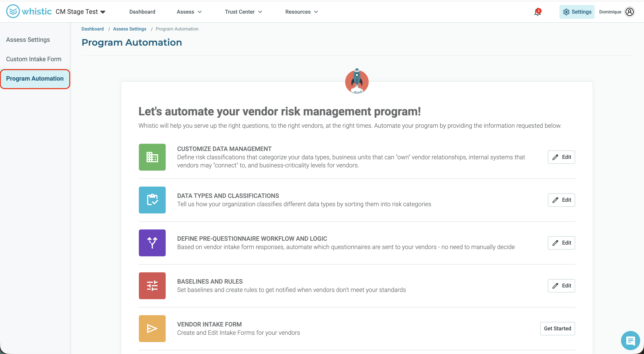Open the notifications bell icon
This screenshot has height=354, width=644.
tap(537, 12)
